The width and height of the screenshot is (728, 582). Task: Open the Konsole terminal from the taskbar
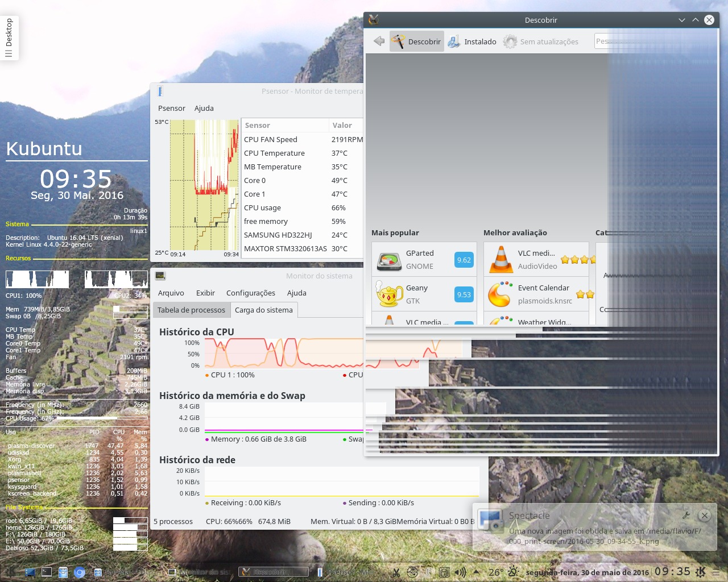point(47,572)
